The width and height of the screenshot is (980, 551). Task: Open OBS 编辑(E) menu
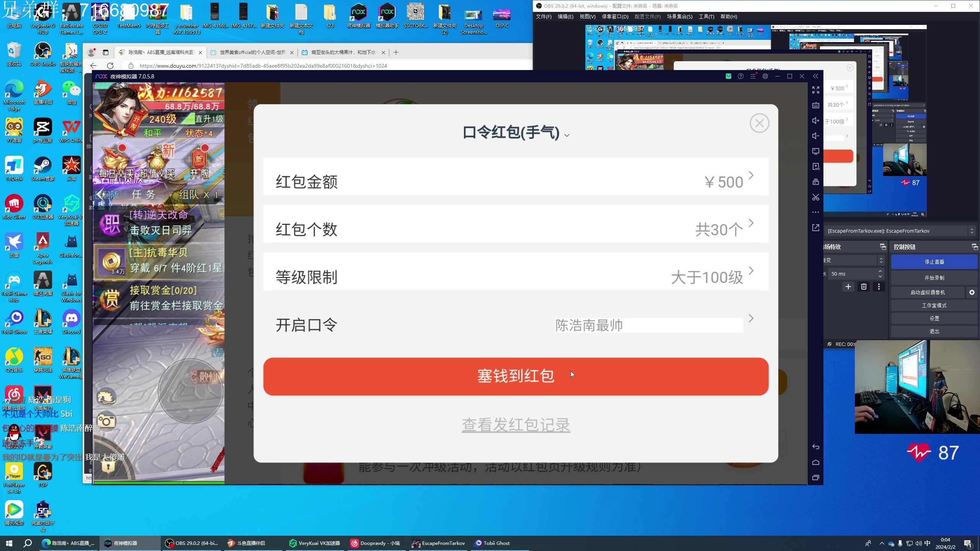pos(565,16)
